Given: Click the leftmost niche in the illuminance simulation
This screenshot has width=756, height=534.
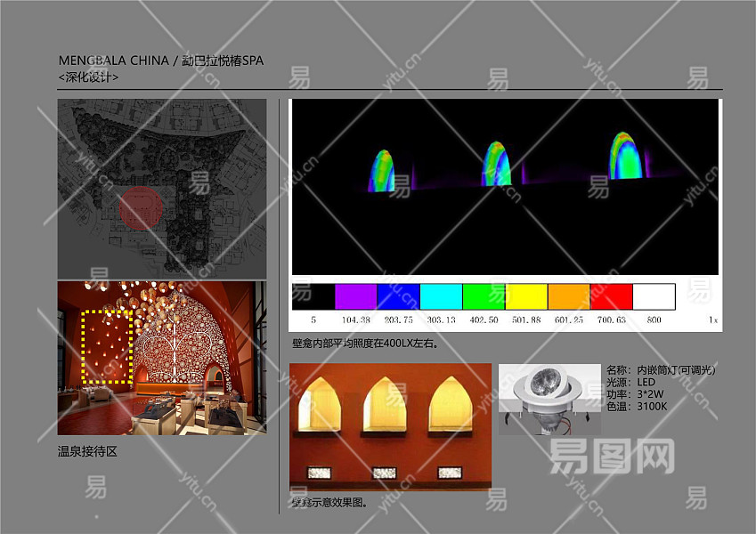Looking at the screenshot, I should [x=382, y=171].
